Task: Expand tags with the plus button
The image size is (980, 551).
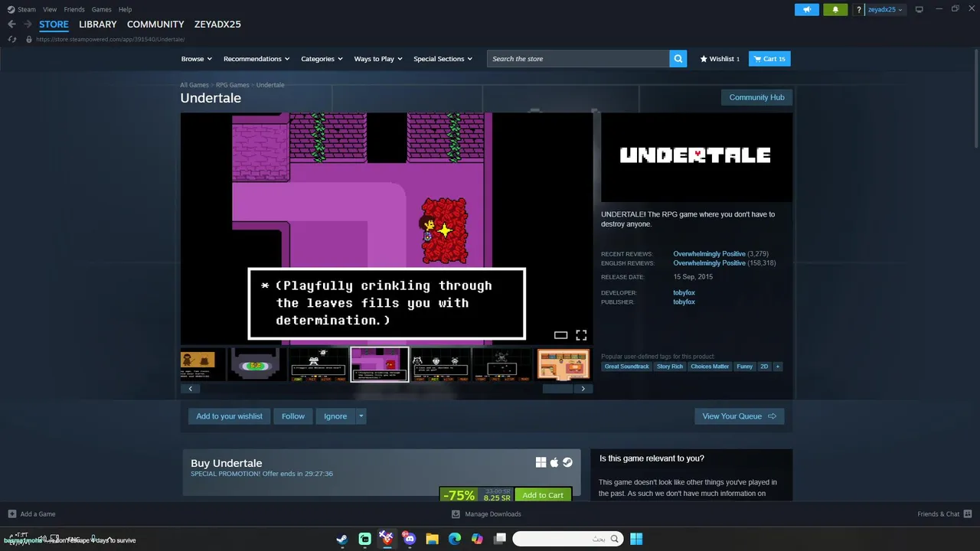Action: 778,367
